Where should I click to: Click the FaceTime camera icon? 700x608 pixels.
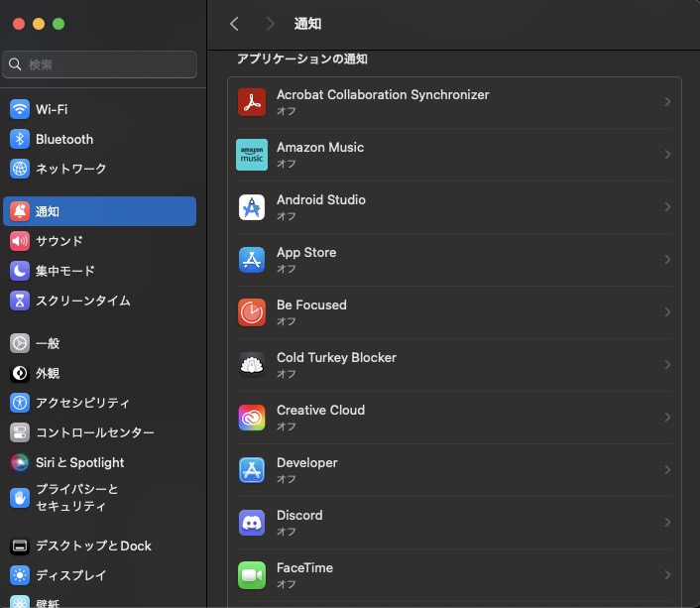coord(252,575)
